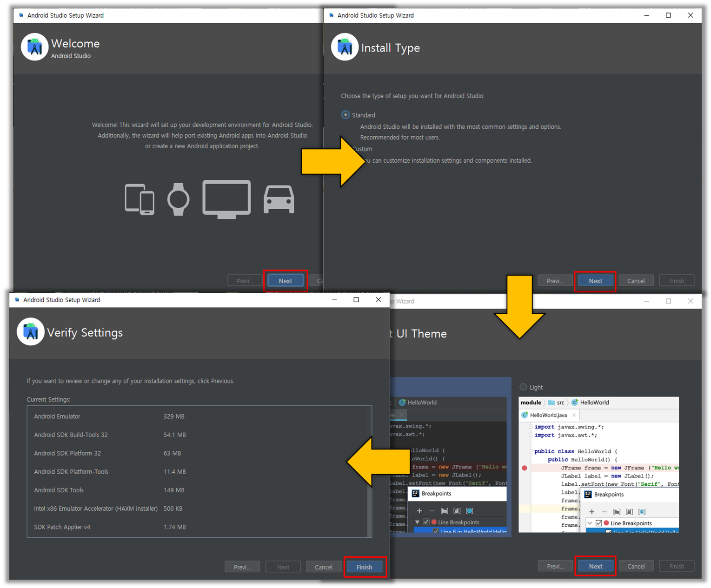Image resolution: width=711 pixels, height=588 pixels.
Task: Click Next in the Install Type window
Action: (595, 281)
